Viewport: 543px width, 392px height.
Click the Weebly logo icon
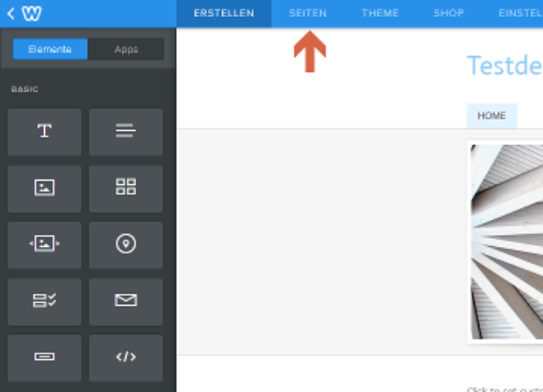coord(32,13)
